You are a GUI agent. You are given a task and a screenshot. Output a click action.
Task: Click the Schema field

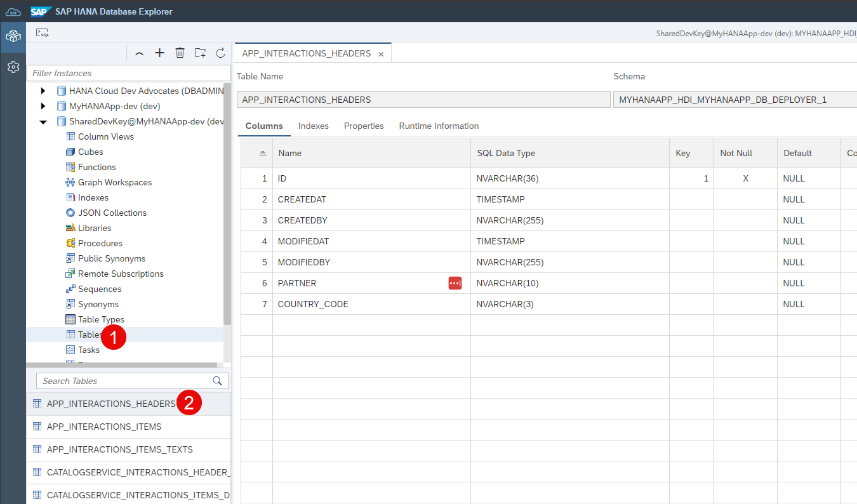[x=735, y=100]
